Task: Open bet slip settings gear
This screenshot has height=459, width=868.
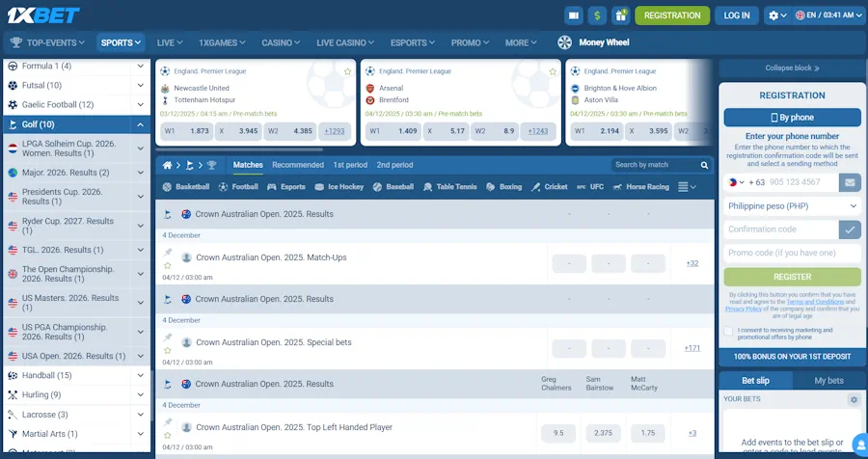Action: (854, 399)
